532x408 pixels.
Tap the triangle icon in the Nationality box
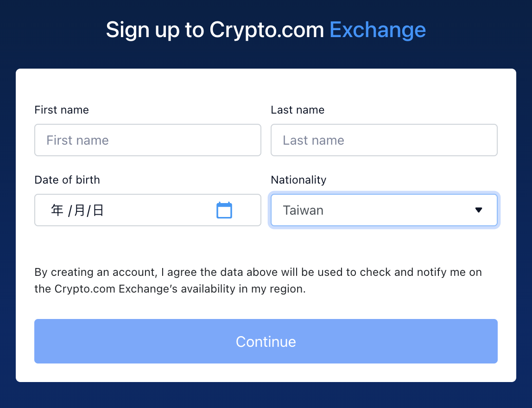[x=479, y=210]
